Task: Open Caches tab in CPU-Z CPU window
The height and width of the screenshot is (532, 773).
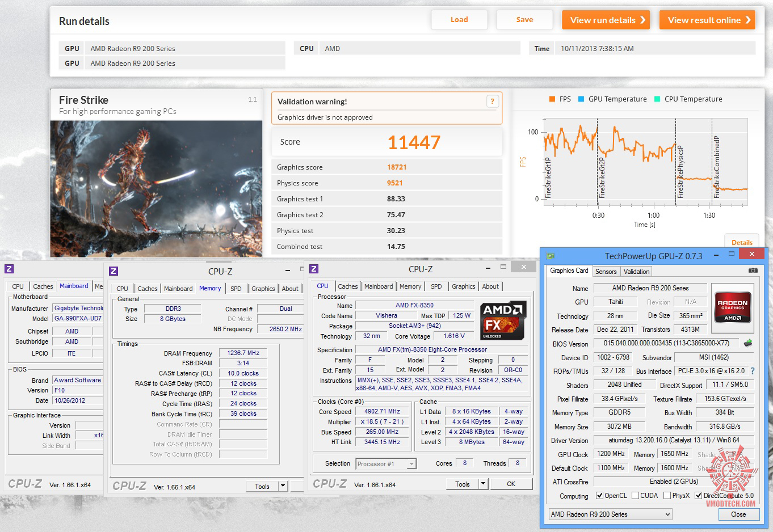Action: (x=348, y=286)
